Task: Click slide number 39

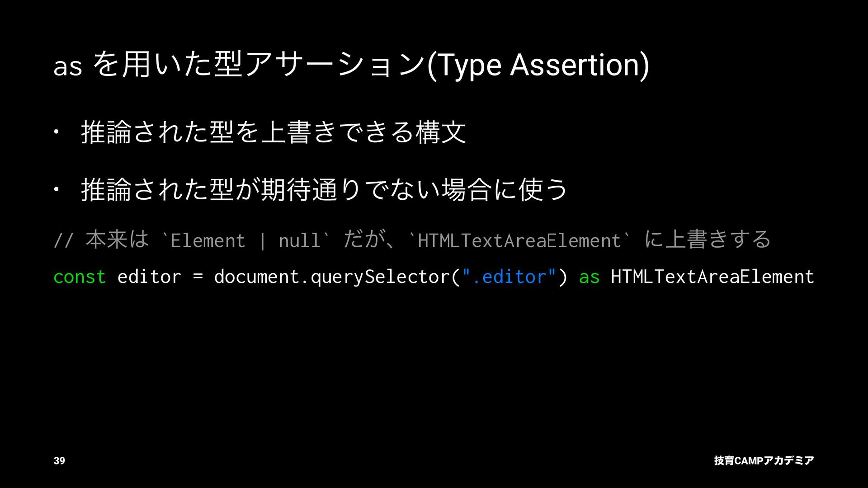Action: point(59,460)
